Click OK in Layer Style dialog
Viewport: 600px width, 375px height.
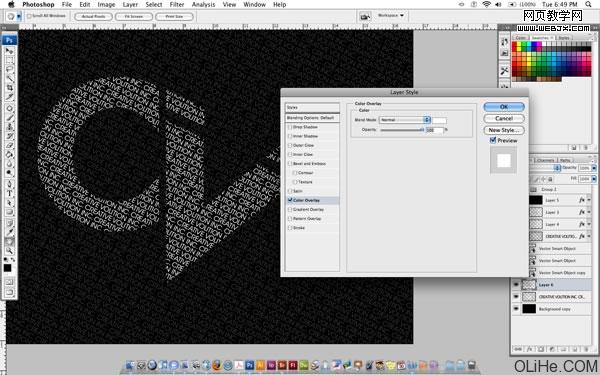click(504, 107)
